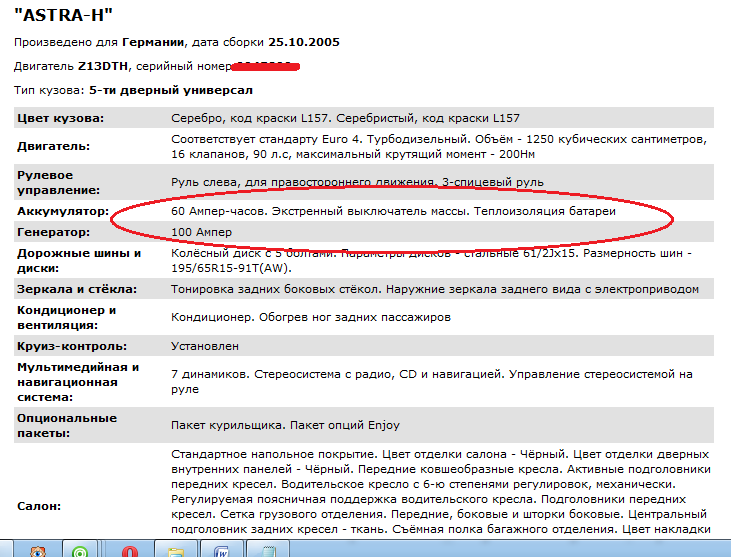Click the Цвет кузова row label
731x557 pixels.
pyautogui.click(x=61, y=118)
